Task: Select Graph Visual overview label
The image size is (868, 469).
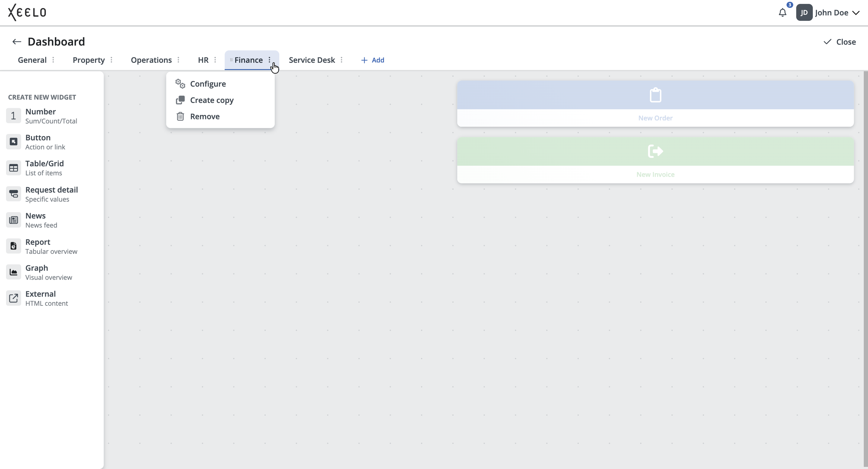Action: 49,273
